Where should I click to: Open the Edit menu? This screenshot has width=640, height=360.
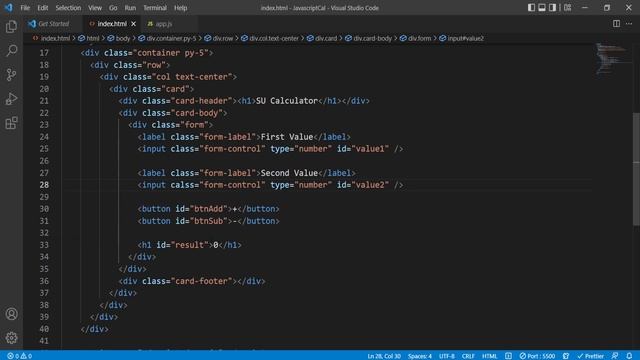click(x=42, y=8)
